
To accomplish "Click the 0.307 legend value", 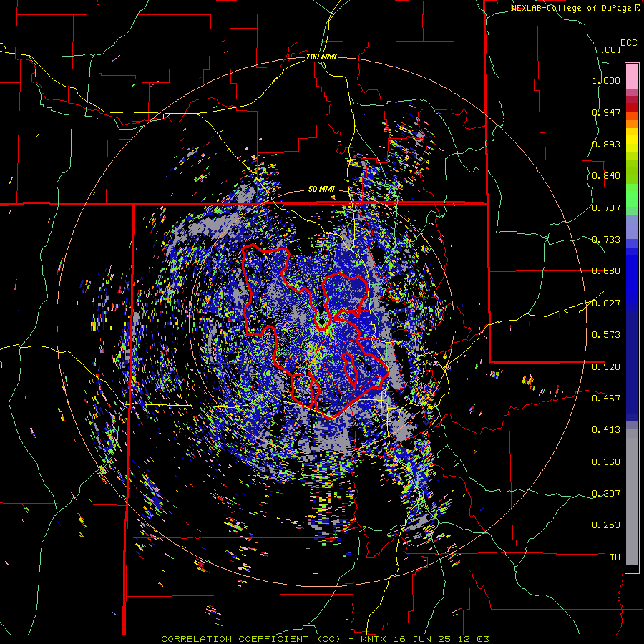I will [606, 494].
